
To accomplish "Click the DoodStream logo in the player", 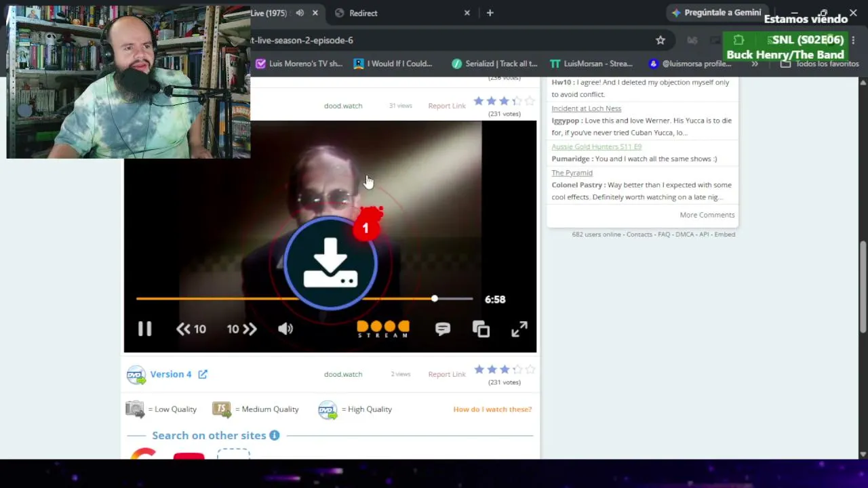I will pos(383,329).
